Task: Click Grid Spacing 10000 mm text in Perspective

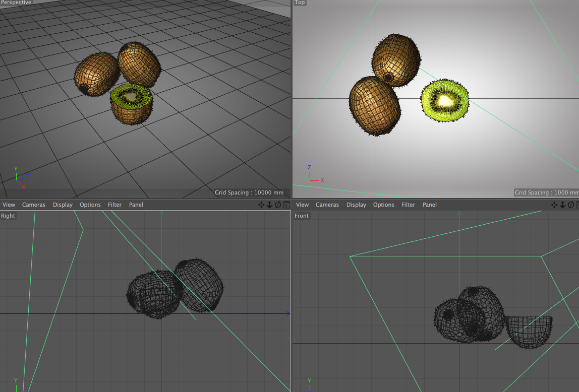Action: 249,192
